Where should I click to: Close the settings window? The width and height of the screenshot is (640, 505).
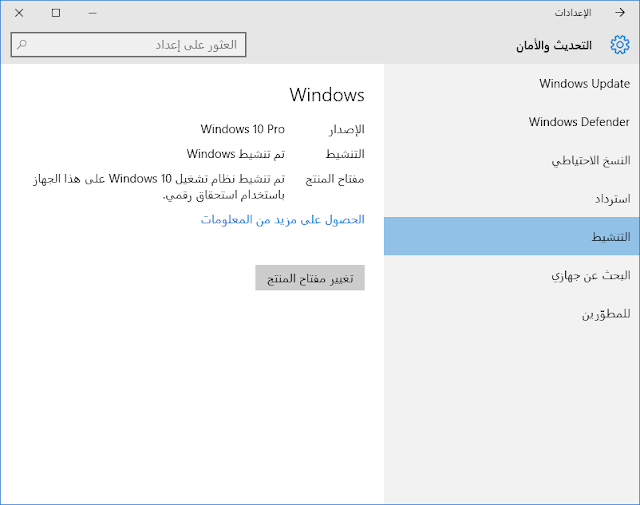pyautogui.click(x=19, y=13)
